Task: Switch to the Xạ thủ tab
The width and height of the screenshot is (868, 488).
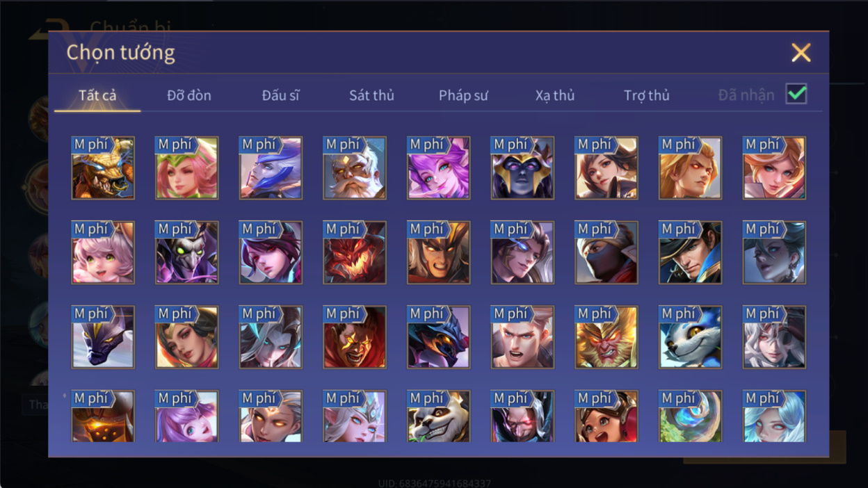Action: (555, 95)
